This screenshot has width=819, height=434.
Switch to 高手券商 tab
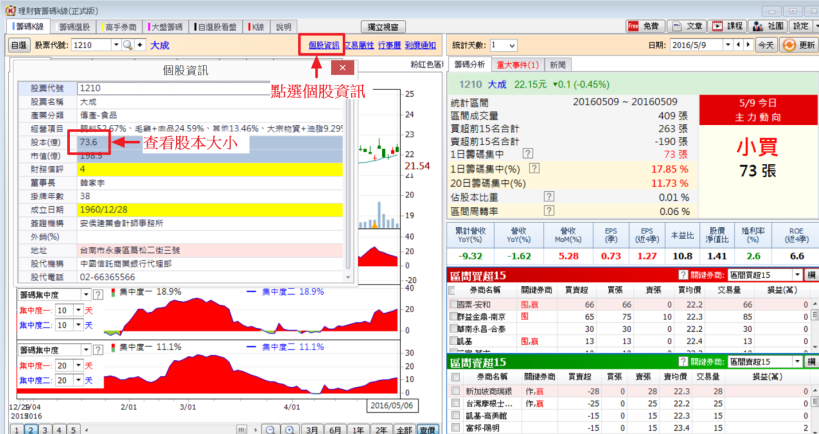(x=120, y=27)
